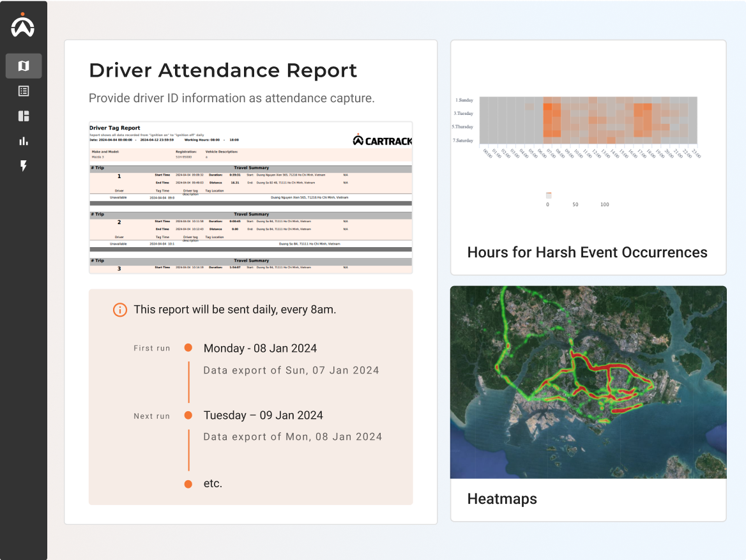Click the CARTRACK logo in report preview

click(x=383, y=140)
